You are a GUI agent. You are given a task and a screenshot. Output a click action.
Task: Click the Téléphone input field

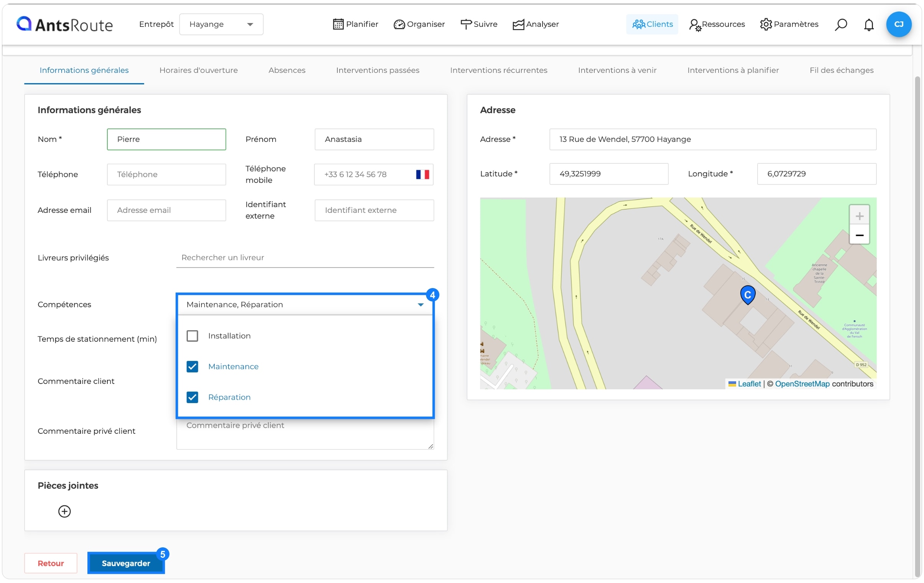point(166,175)
